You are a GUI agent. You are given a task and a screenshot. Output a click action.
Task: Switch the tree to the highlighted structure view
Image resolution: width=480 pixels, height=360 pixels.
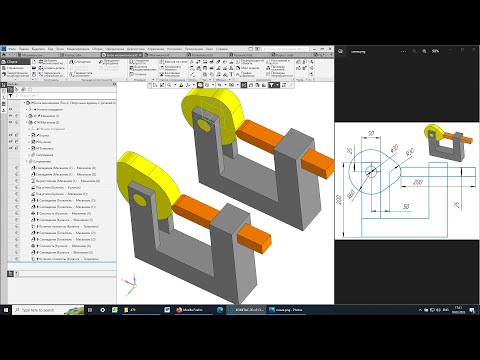click(x=10, y=90)
